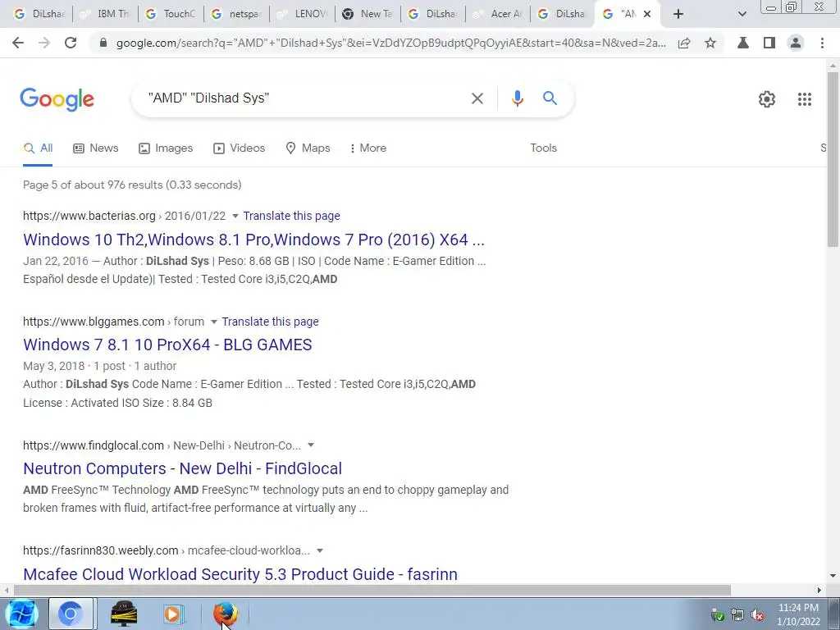The image size is (840, 630).
Task: Select the All results tab
Action: 38,148
